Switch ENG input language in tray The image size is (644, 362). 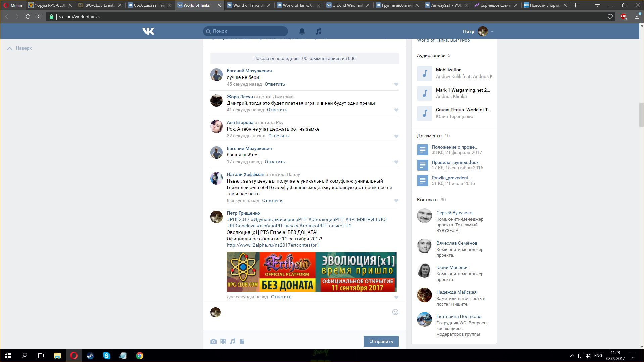pos(598,356)
